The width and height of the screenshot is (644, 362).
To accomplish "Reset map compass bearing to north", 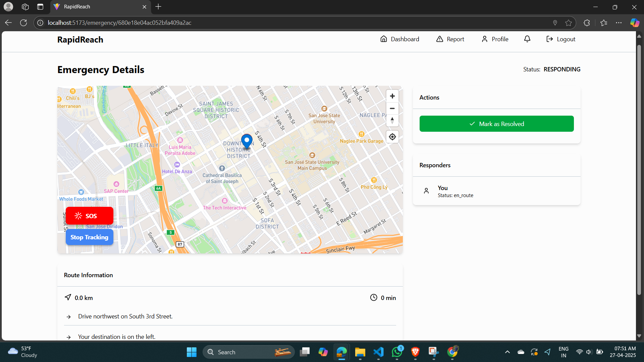I will pos(392,121).
